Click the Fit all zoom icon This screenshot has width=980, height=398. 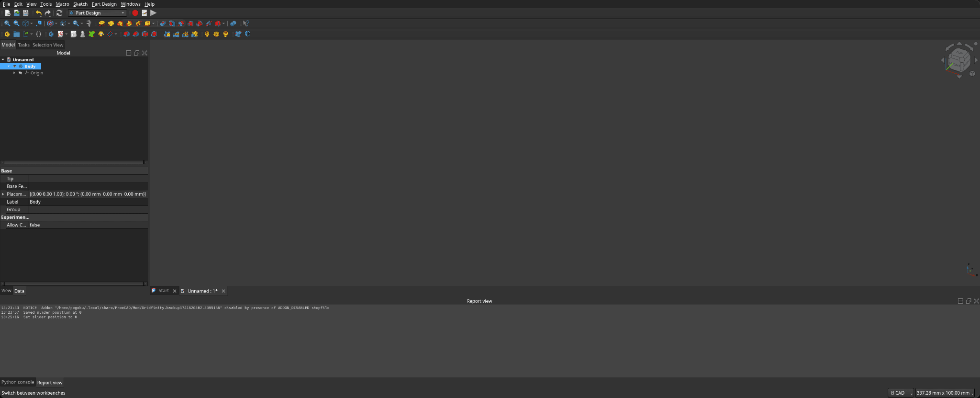click(x=7, y=23)
